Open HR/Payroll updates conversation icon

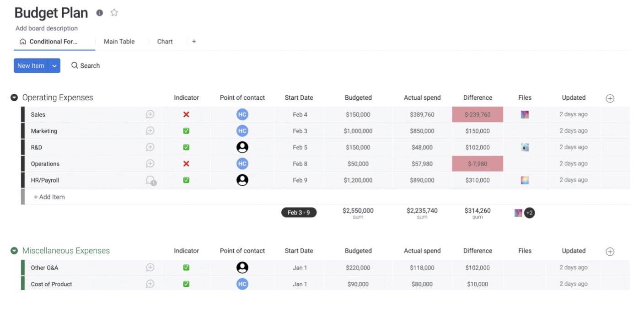click(x=150, y=180)
